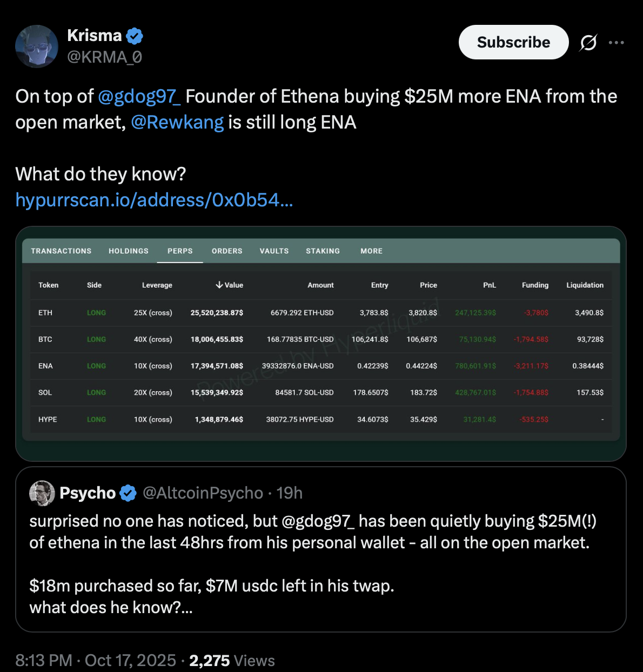Screen dimensions: 643x672
Task: Click the Grok slash-circle icon
Action: click(588, 42)
